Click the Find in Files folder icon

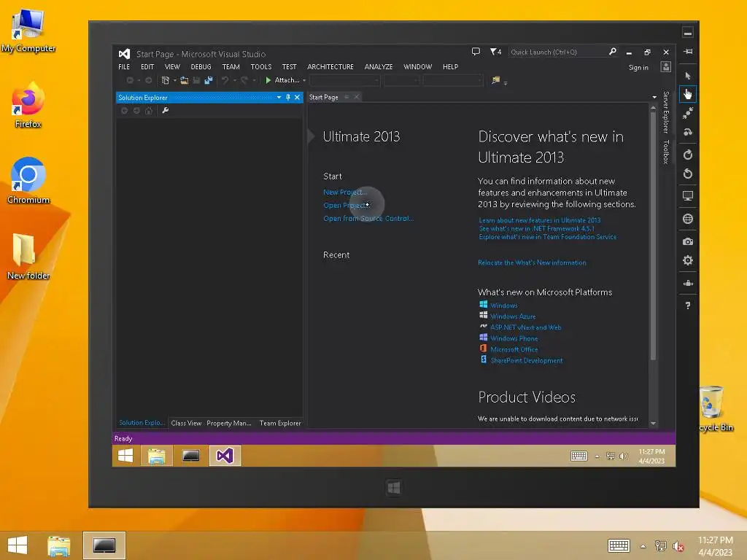[x=495, y=80]
